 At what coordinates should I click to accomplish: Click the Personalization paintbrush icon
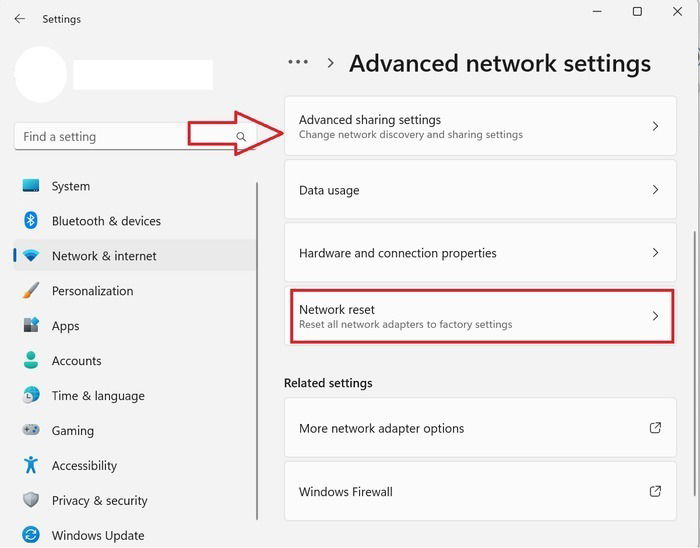click(x=31, y=291)
